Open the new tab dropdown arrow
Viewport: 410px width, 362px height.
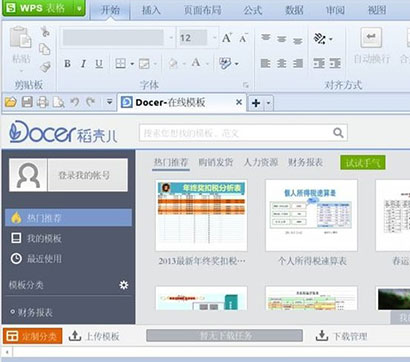click(268, 103)
